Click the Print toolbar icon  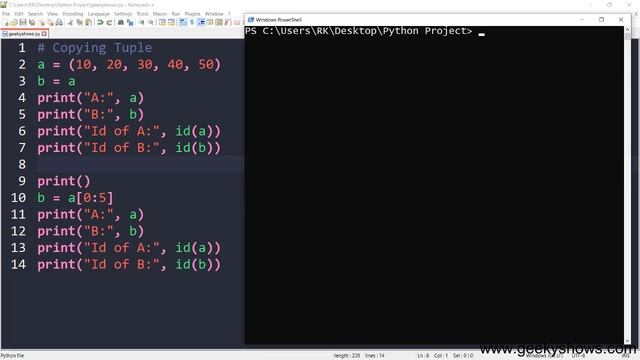(x=59, y=22)
